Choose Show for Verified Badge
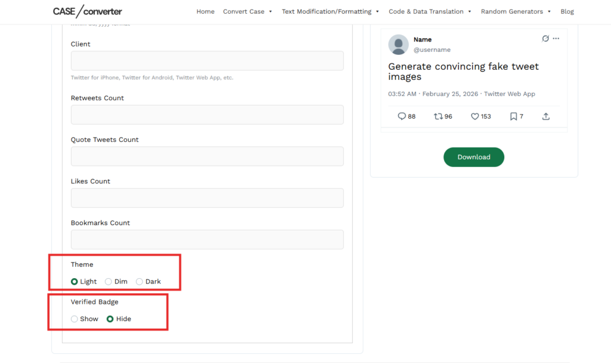Screen dimensions: 611x364 click(x=74, y=319)
